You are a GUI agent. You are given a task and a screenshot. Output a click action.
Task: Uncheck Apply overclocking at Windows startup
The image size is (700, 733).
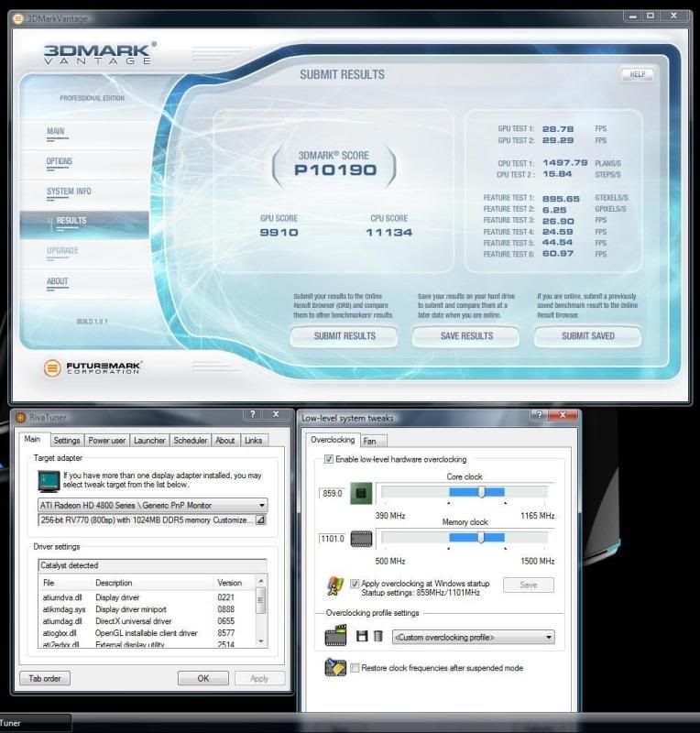coord(355,584)
